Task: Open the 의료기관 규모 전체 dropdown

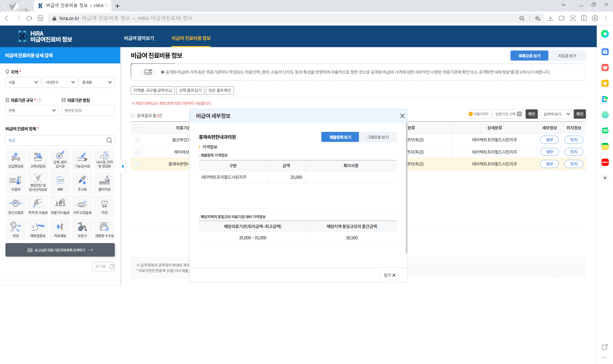Action: [x=32, y=110]
